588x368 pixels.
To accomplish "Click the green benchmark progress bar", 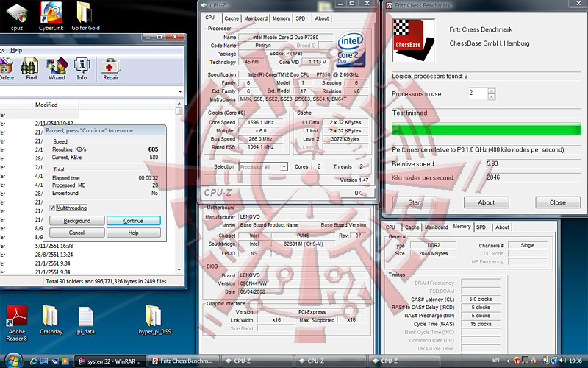I will click(486, 130).
